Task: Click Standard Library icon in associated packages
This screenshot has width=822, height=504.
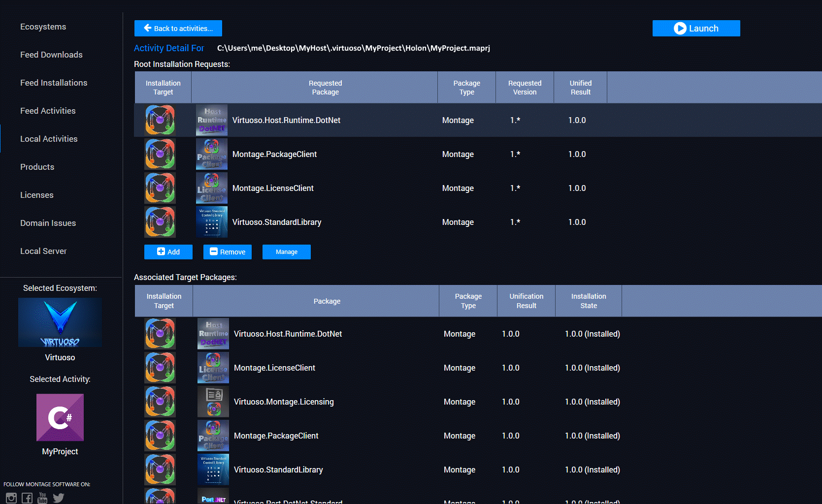Action: [x=213, y=470]
